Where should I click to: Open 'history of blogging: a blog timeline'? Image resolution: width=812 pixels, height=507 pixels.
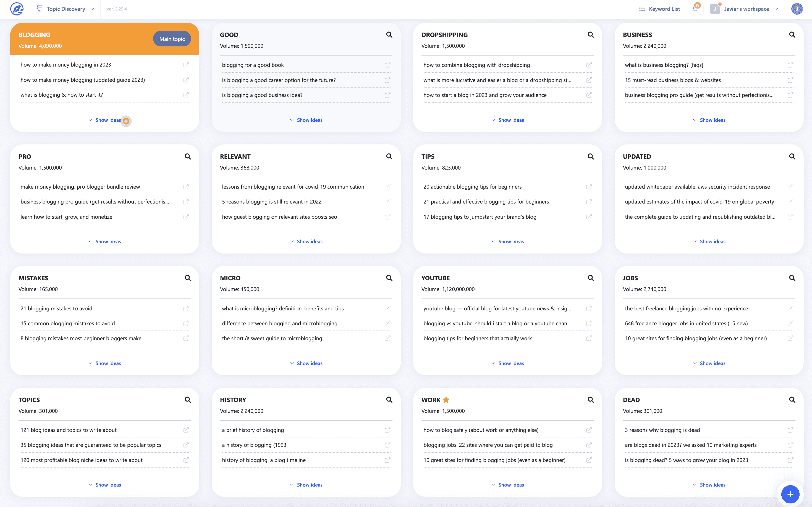click(x=264, y=460)
